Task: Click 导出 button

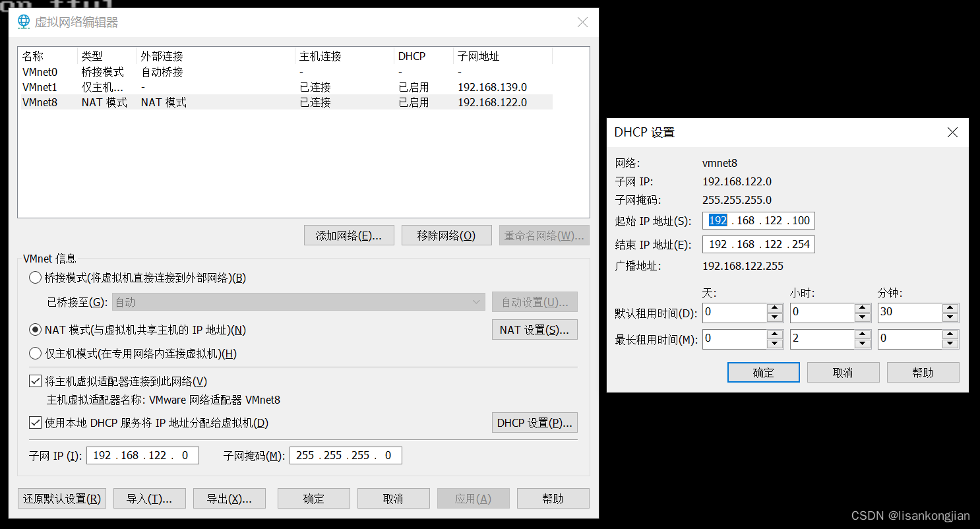Action: 230,498
